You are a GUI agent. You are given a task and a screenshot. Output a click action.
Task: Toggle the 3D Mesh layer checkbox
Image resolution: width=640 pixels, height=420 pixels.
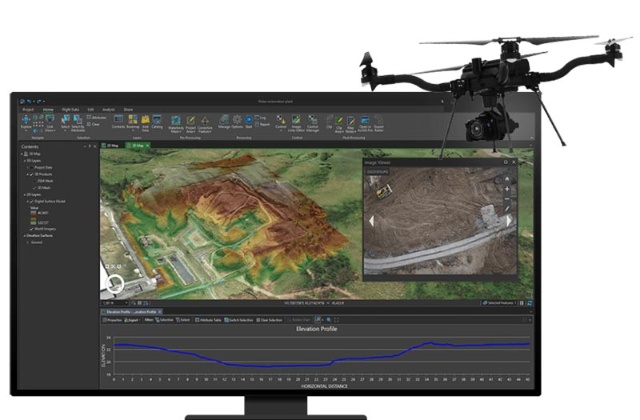(x=35, y=188)
